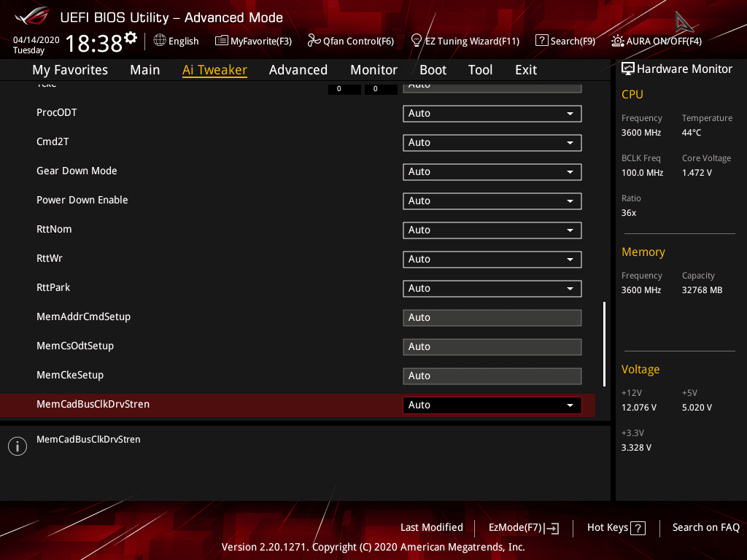The width and height of the screenshot is (747, 560).
Task: Select the RttWr label
Action: [x=49, y=258]
